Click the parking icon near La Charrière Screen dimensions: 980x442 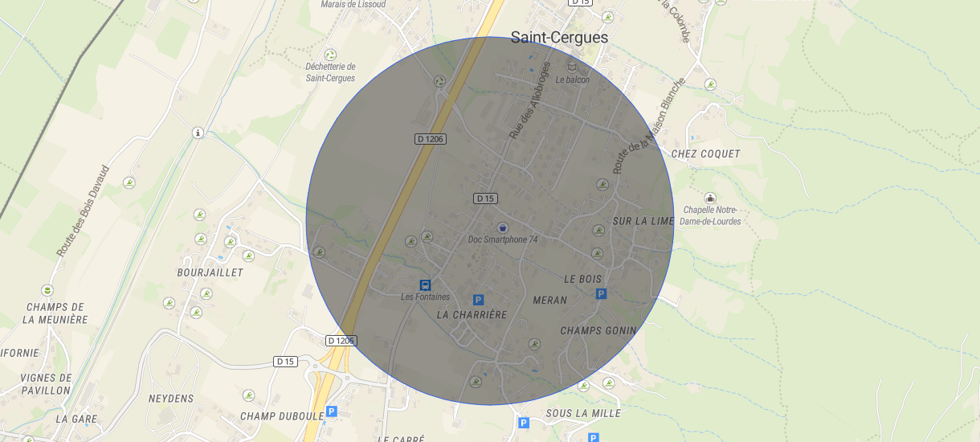pos(478,300)
